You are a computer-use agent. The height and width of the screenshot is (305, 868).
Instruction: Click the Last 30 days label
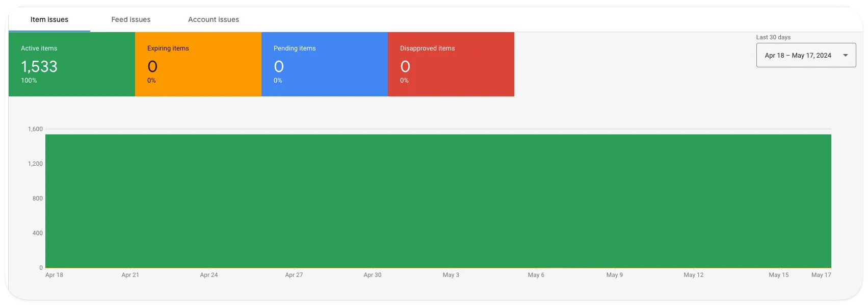point(773,37)
